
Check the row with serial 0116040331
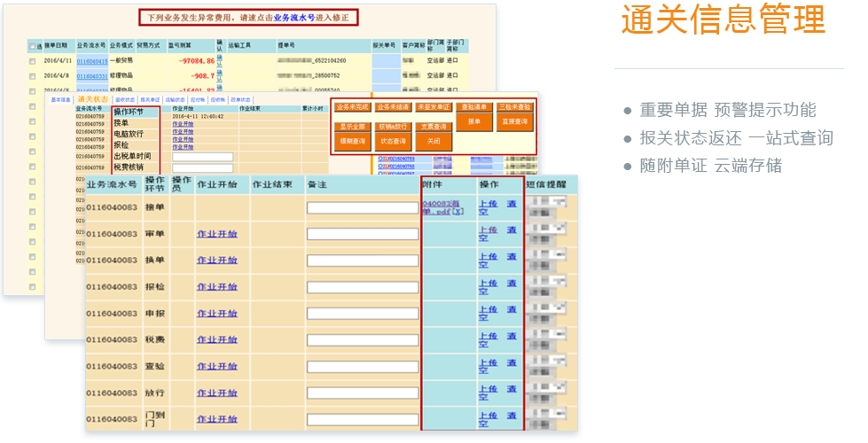pos(32,76)
